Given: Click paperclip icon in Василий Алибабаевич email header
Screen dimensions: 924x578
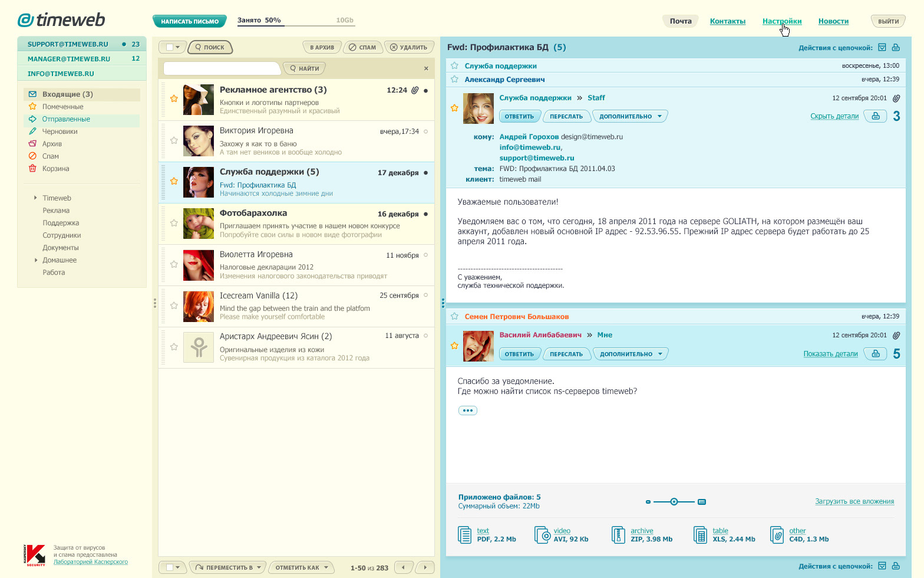Looking at the screenshot, I should tap(896, 336).
